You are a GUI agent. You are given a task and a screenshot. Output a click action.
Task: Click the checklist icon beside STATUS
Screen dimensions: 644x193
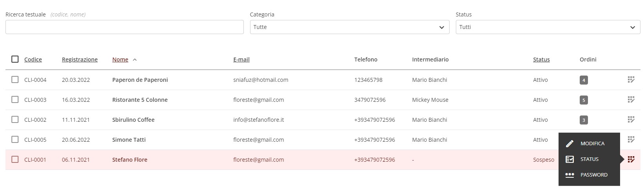click(570, 159)
